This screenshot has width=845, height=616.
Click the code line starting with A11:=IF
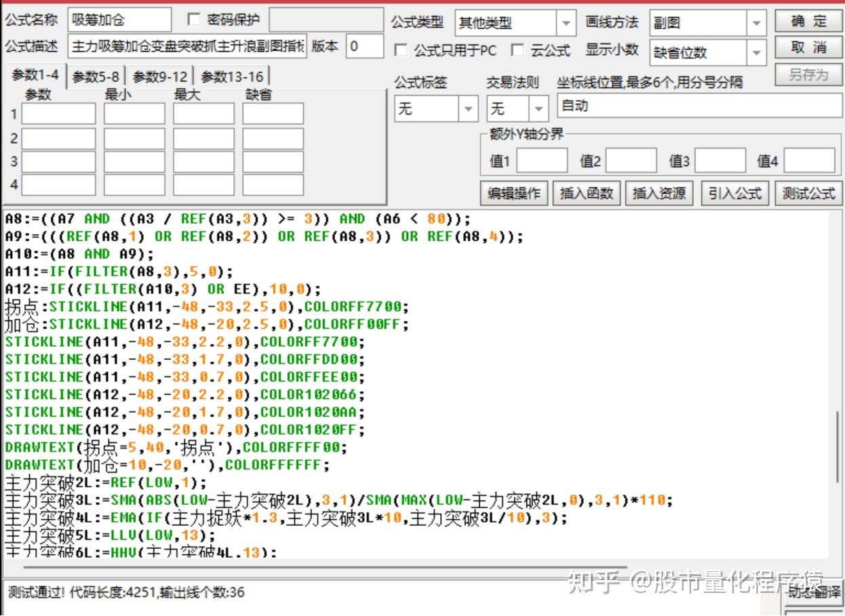pos(119,272)
